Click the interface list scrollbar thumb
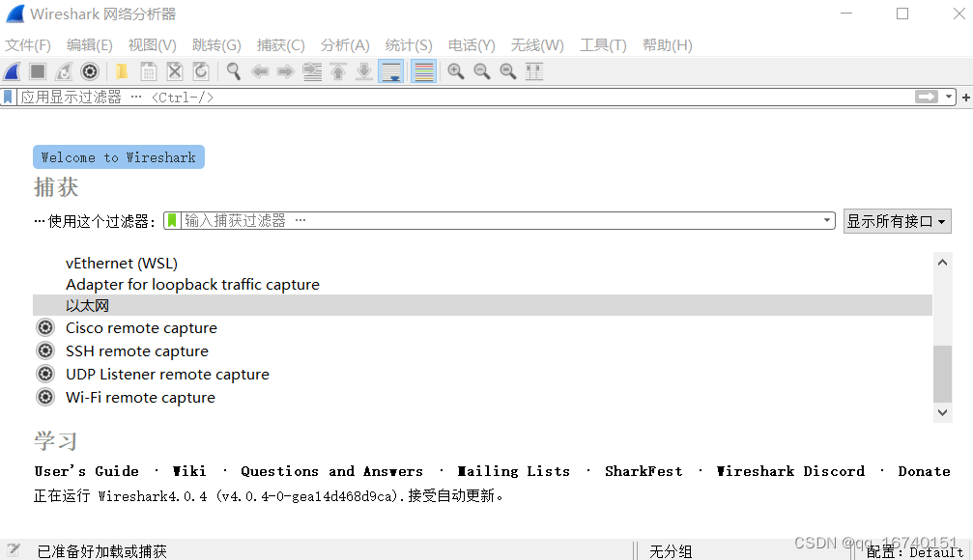Viewport: 973px width, 560px height. point(943,374)
